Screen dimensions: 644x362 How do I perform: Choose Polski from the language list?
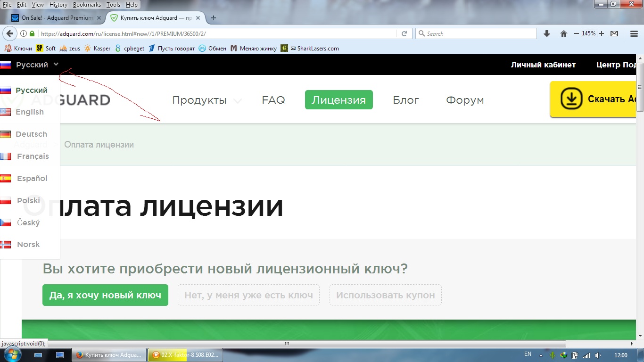tap(29, 201)
